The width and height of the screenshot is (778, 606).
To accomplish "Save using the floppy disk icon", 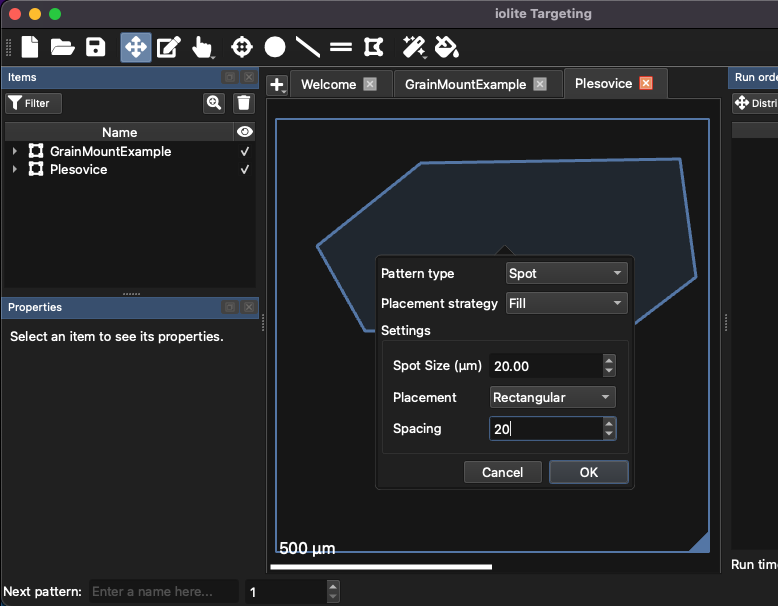I will 95,48.
